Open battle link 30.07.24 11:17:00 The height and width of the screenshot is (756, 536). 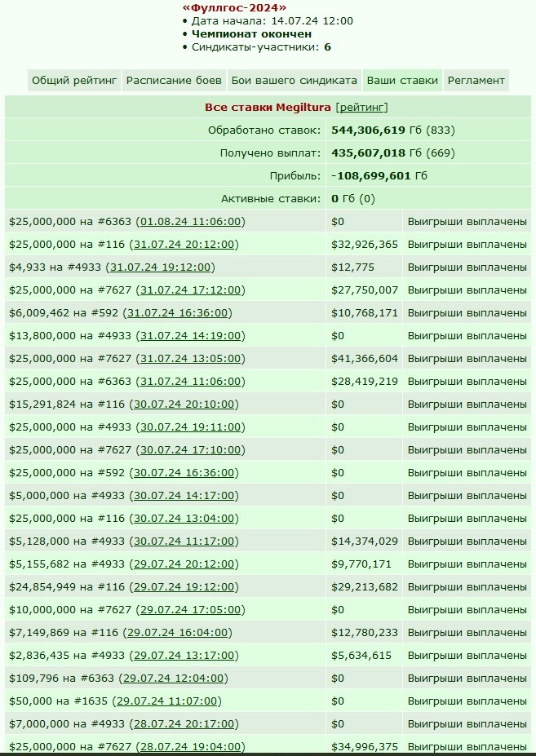click(184, 541)
